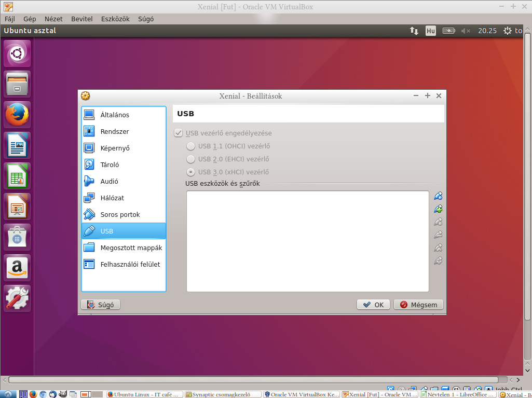The height and width of the screenshot is (398, 532).
Task: Open System Settings from the launcher
Action: 17,298
